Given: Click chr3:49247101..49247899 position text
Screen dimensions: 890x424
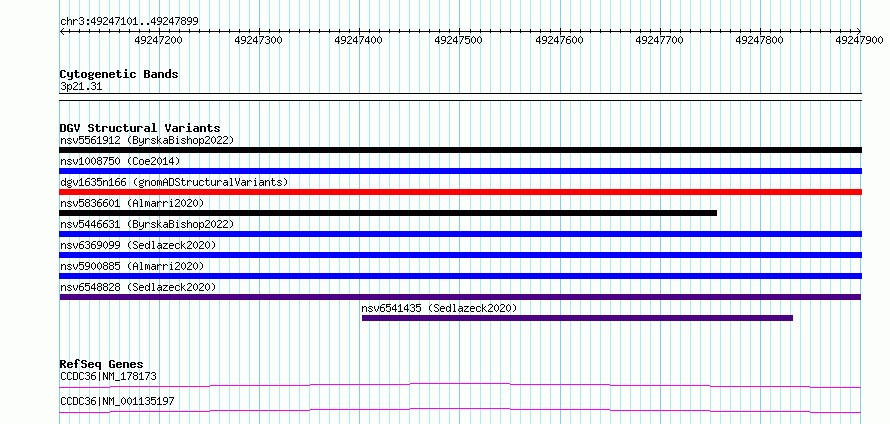Looking at the screenshot, I should tap(129, 22).
